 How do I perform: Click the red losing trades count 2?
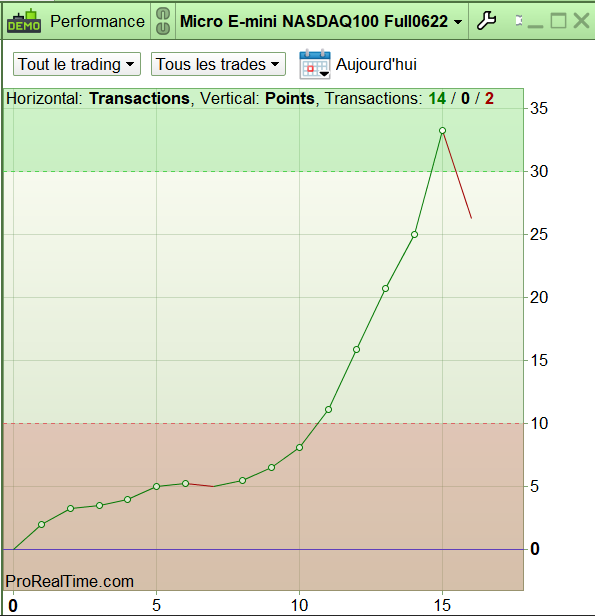(489, 99)
